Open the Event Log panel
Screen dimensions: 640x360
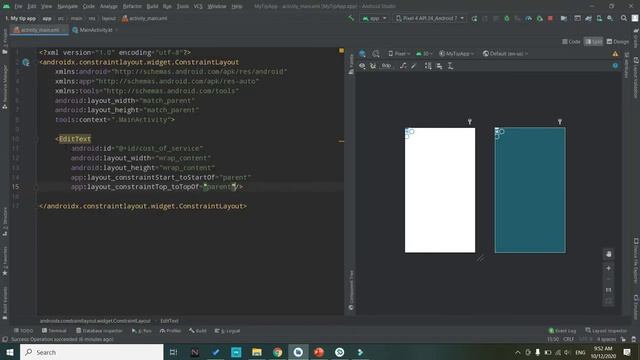(562, 331)
